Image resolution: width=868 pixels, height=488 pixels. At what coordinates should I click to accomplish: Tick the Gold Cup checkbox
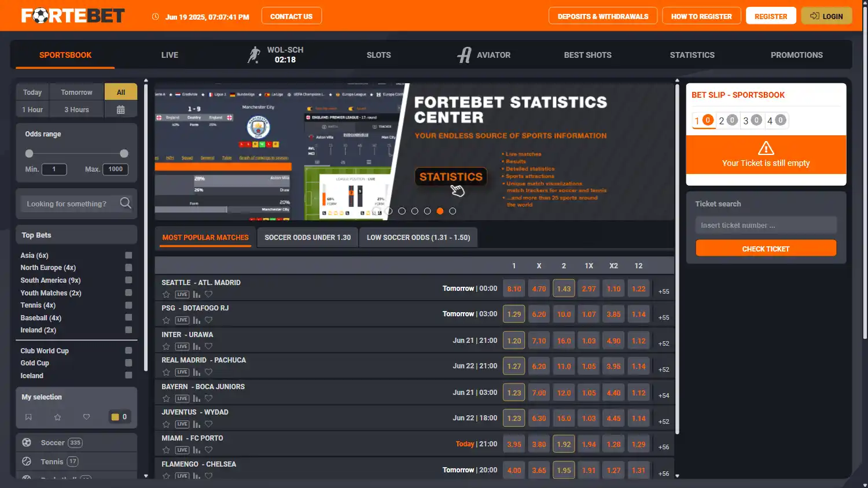tap(128, 363)
